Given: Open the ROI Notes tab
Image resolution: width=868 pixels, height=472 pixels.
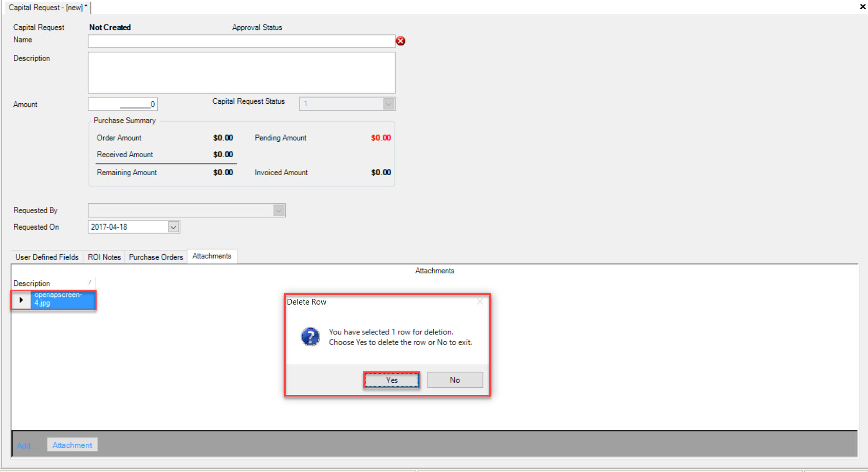Looking at the screenshot, I should click(104, 257).
